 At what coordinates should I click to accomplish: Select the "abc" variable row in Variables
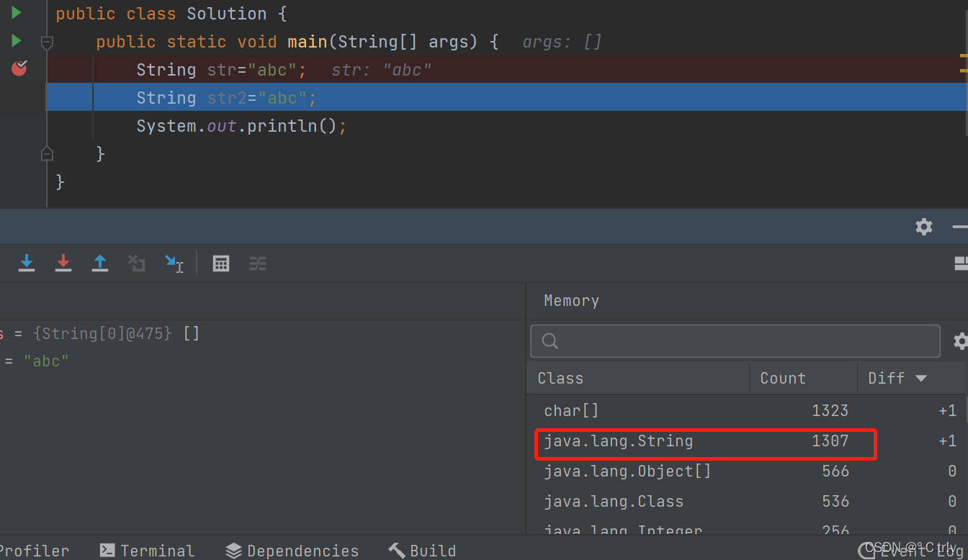pos(263,361)
